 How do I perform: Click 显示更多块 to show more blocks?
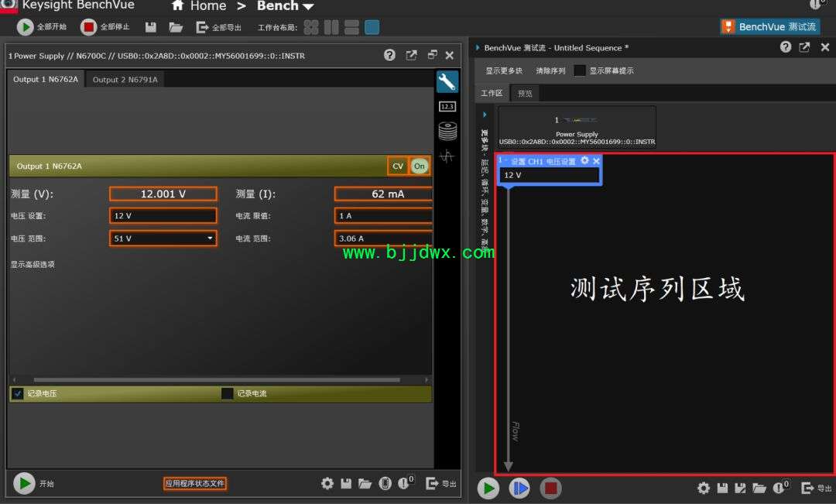pos(504,70)
